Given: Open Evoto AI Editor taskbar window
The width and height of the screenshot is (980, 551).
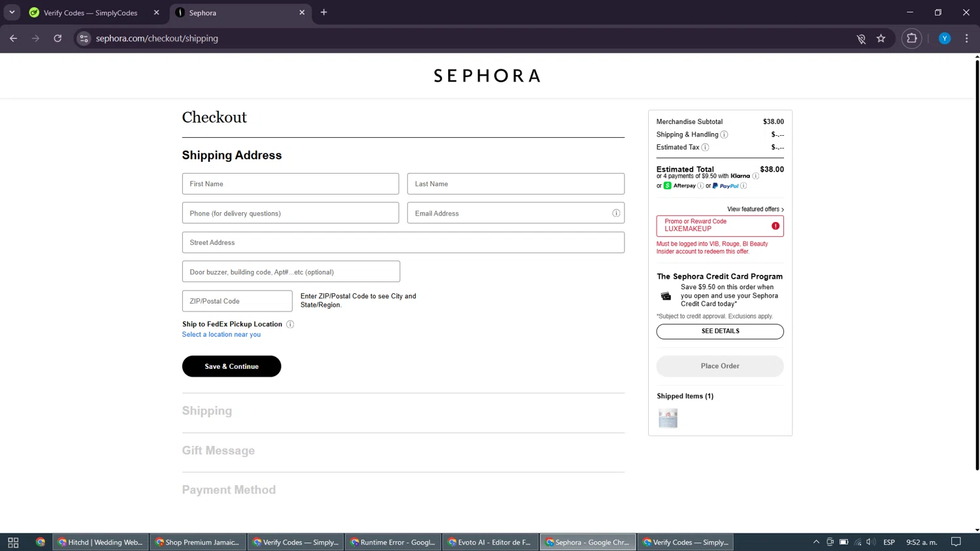Looking at the screenshot, I should (x=490, y=543).
